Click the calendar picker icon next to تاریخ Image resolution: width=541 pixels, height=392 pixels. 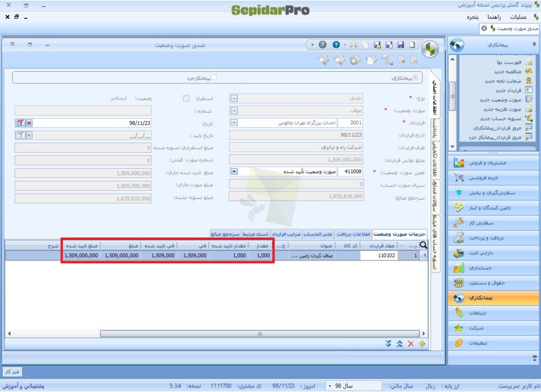pyautogui.click(x=20, y=123)
